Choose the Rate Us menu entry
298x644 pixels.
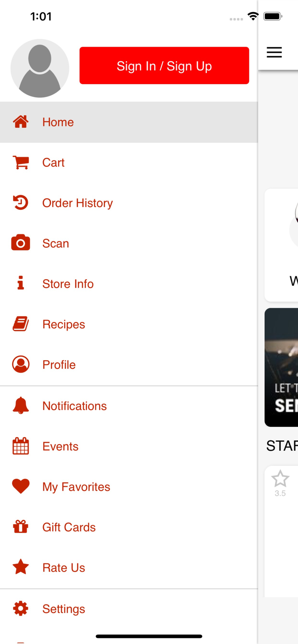coord(64,568)
